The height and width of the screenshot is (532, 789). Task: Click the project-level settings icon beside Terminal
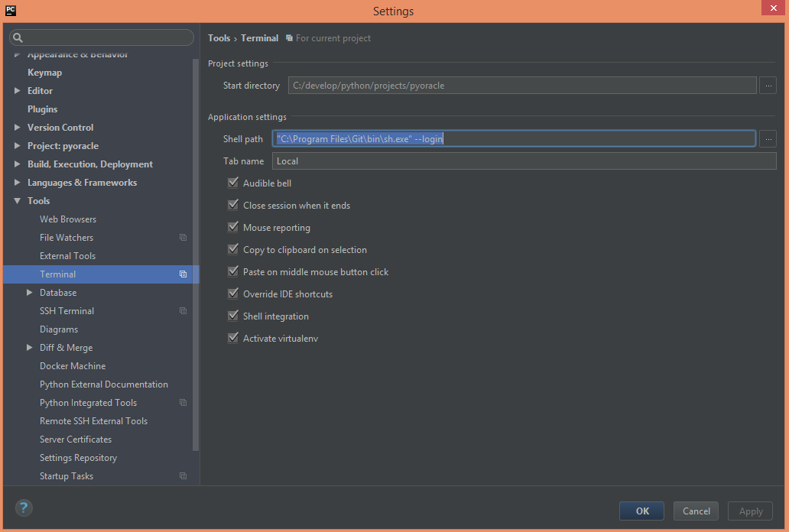click(183, 274)
